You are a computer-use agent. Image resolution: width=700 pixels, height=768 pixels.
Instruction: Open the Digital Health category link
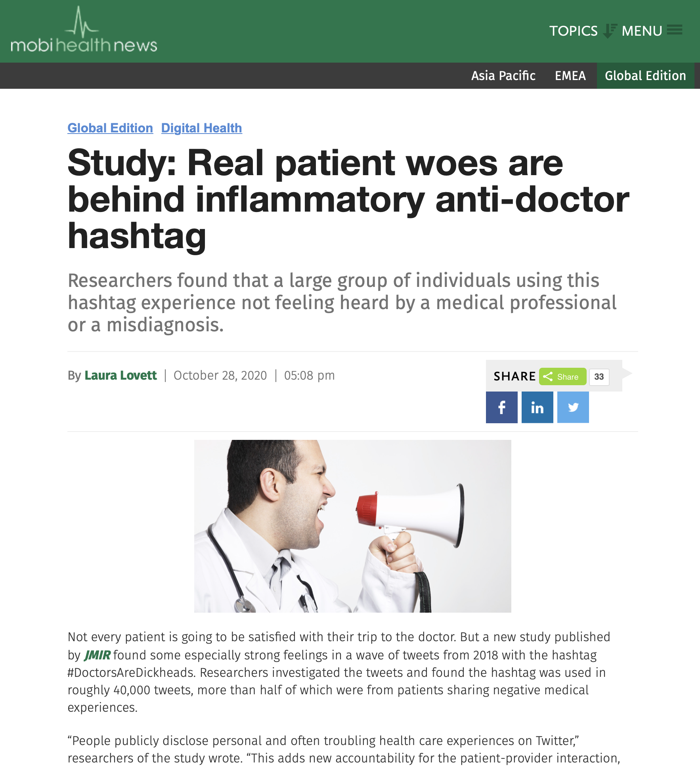[201, 128]
